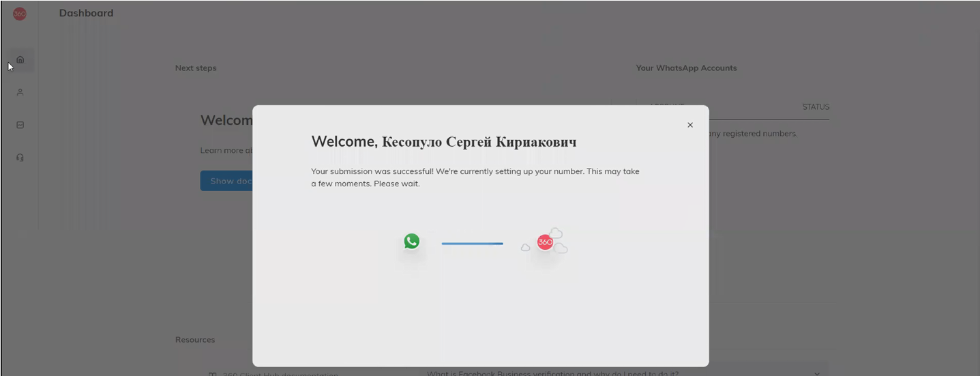Click the 'any registered numbers' text

point(753,134)
